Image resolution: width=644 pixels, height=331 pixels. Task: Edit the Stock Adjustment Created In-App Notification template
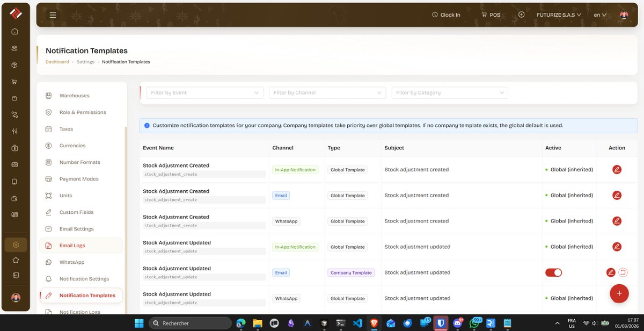(x=617, y=169)
